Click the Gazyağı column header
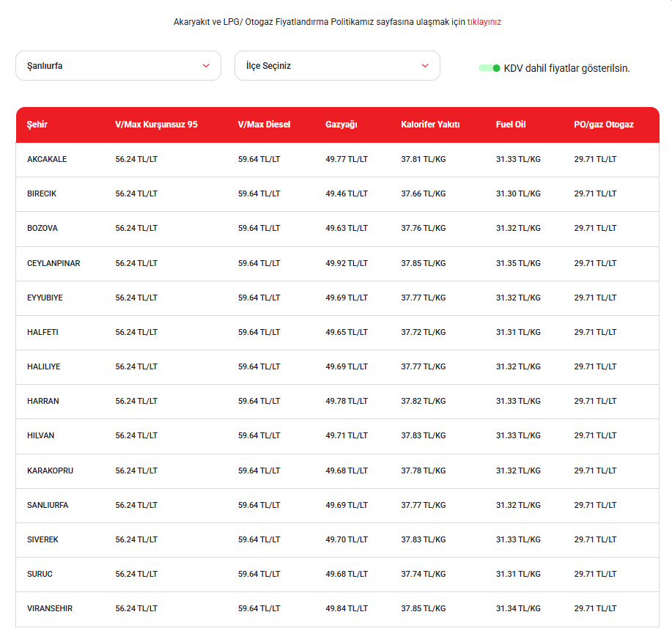 point(341,125)
